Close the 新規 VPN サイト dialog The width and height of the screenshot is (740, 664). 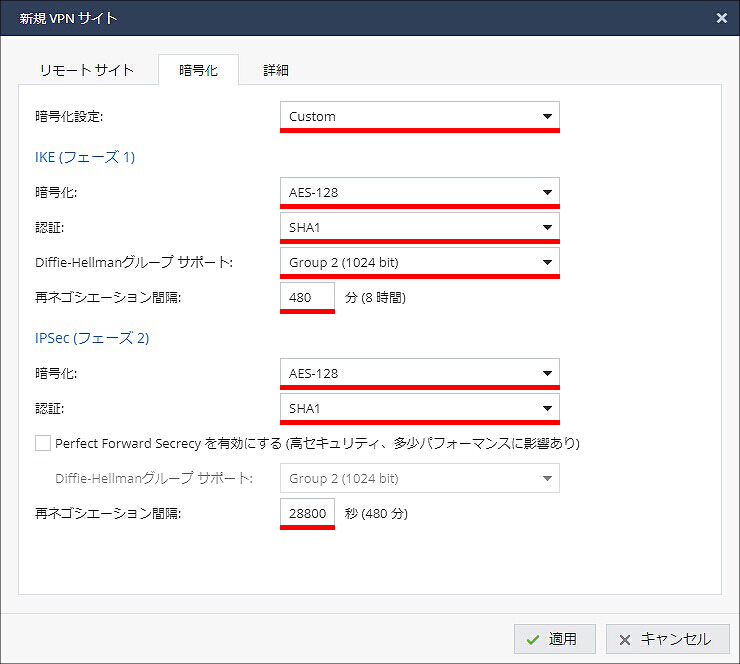point(721,18)
